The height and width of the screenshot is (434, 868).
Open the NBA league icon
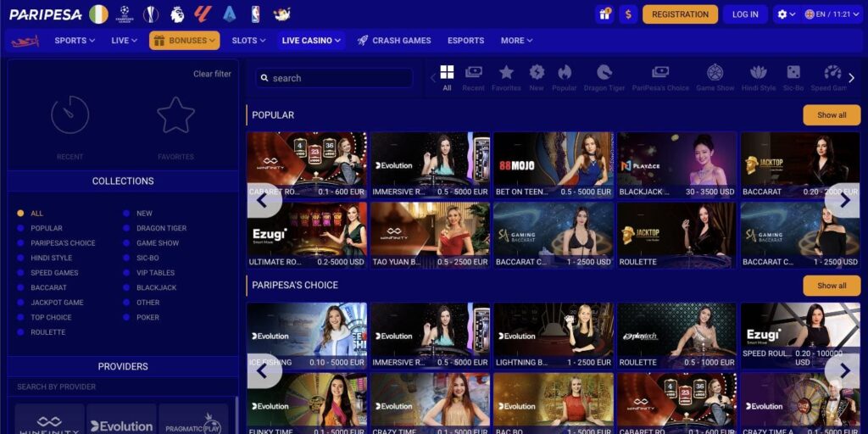255,14
